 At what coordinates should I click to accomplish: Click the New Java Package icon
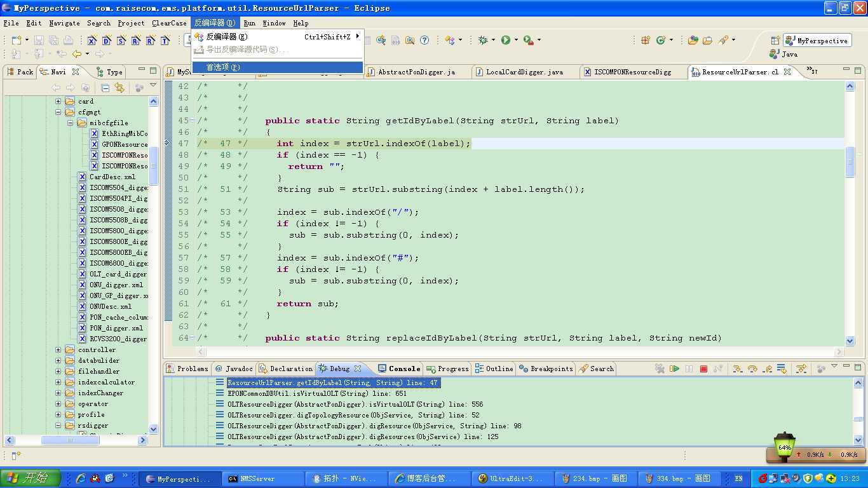(646, 40)
